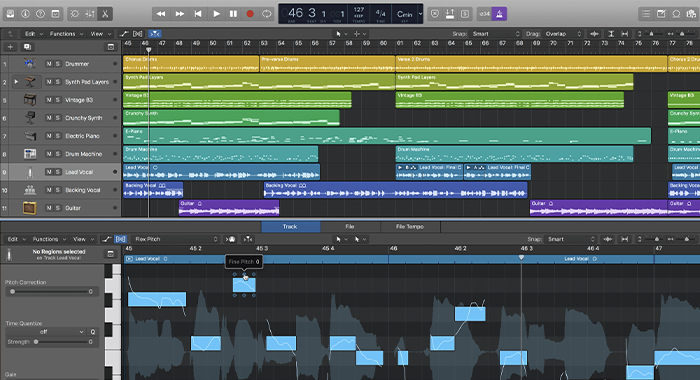
Task: Open the Inspector info button
Action: click(25, 14)
